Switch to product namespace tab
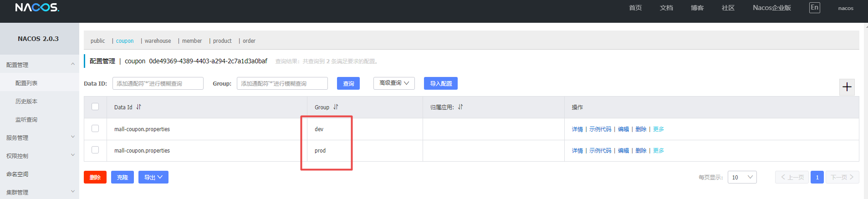This screenshot has height=199, width=868. (x=222, y=41)
